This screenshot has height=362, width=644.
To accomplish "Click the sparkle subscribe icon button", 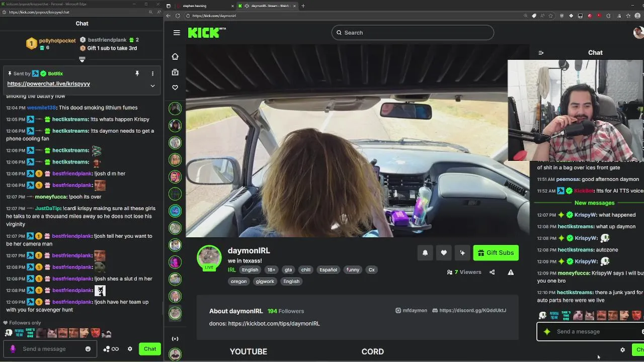I will tap(462, 253).
